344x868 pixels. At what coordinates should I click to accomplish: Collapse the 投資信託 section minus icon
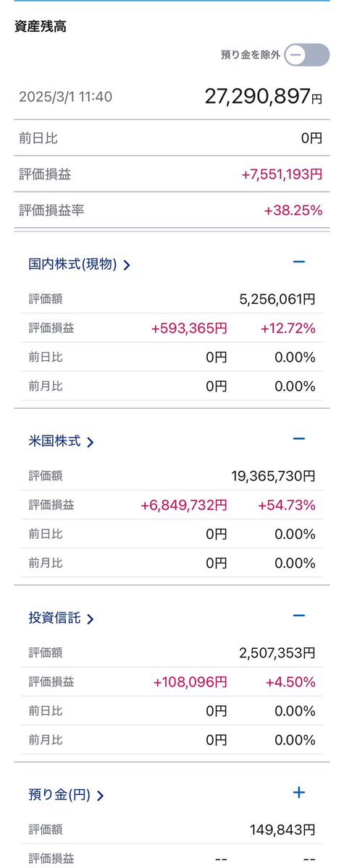[x=299, y=616]
